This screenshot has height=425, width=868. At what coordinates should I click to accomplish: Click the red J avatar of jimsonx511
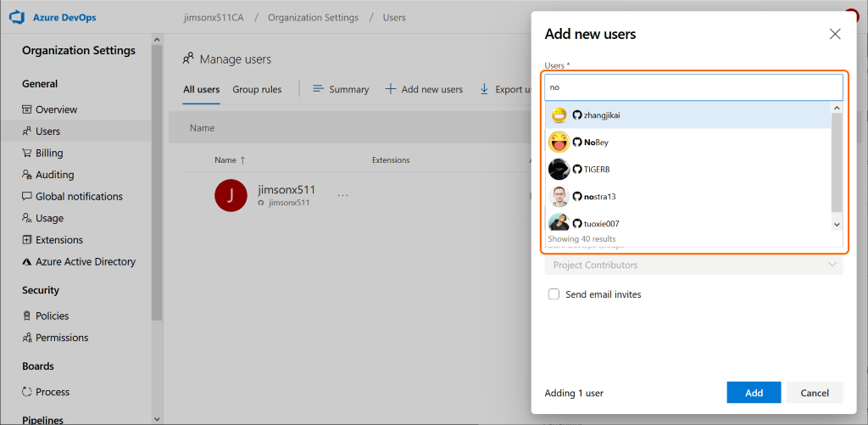(231, 196)
